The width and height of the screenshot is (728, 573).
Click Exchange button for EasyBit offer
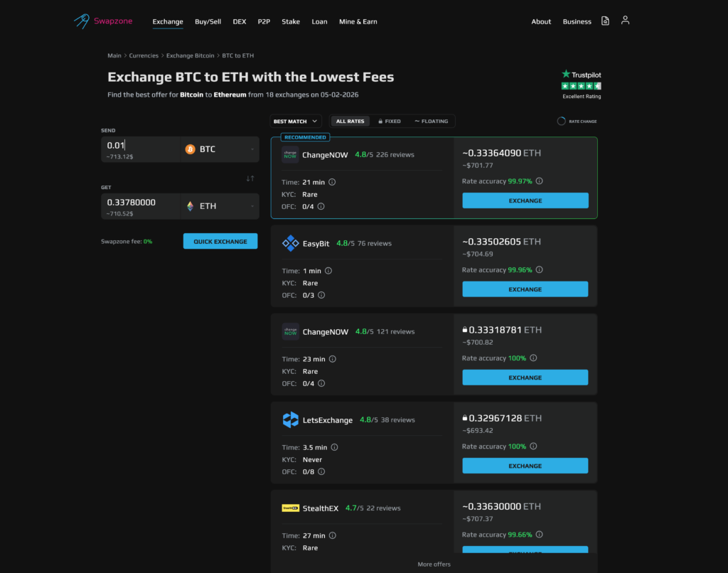point(525,289)
